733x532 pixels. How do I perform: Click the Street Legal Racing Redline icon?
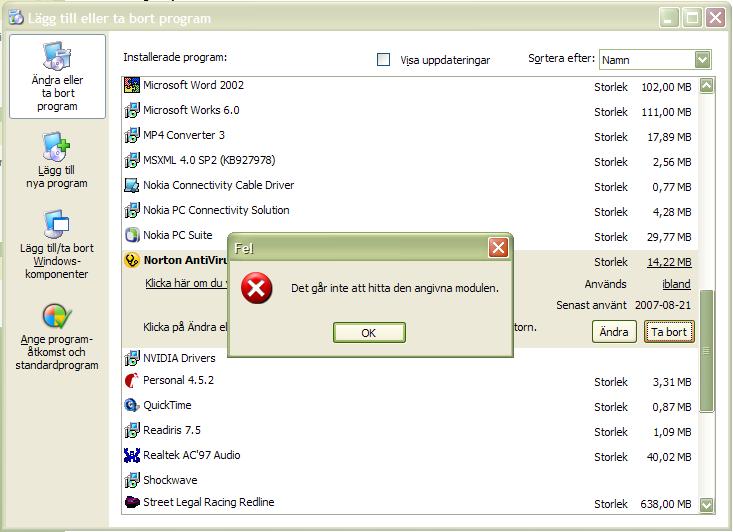(x=132, y=502)
